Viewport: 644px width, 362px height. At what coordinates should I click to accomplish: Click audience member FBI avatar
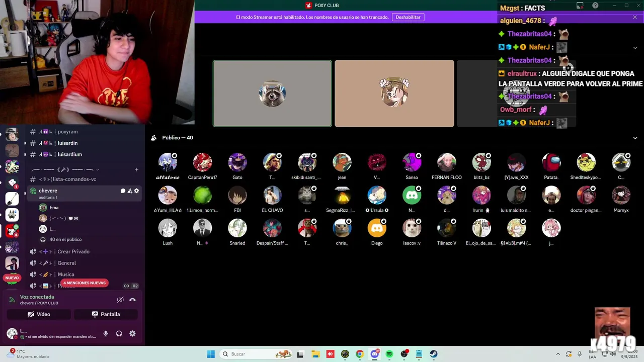[237, 196]
